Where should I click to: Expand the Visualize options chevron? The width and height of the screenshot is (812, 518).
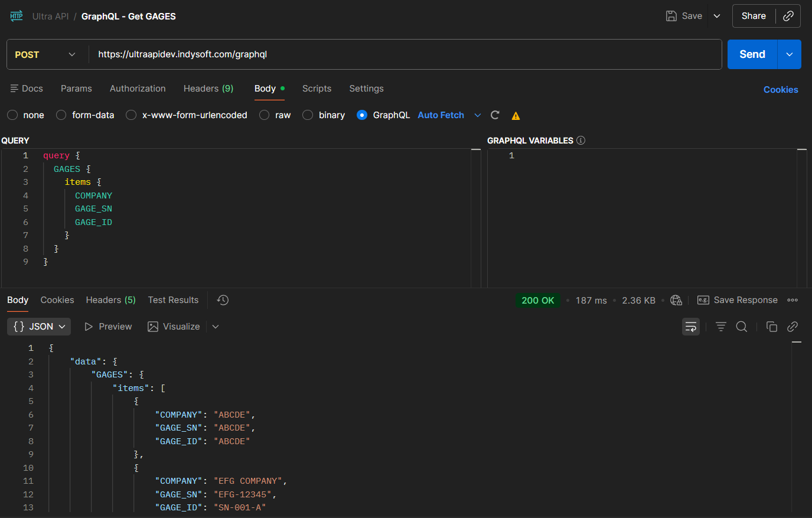coord(216,327)
